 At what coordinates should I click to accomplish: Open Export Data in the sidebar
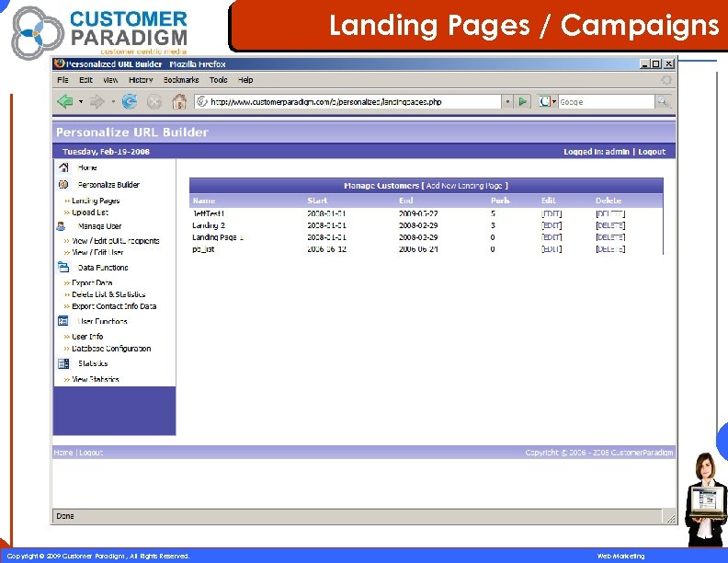coord(92,282)
